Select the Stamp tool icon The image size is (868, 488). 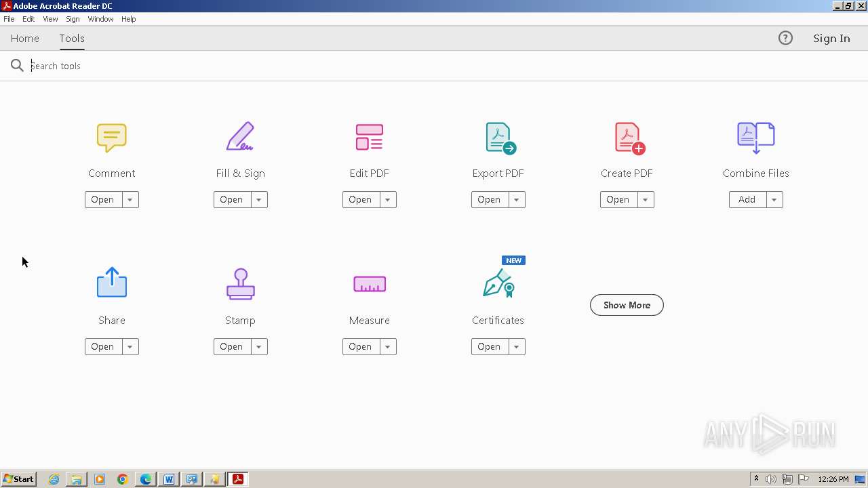tap(241, 284)
